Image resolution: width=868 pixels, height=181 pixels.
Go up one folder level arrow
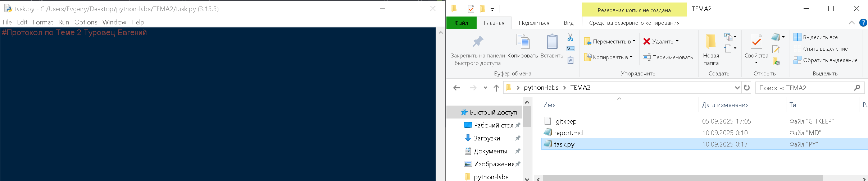coord(496,88)
